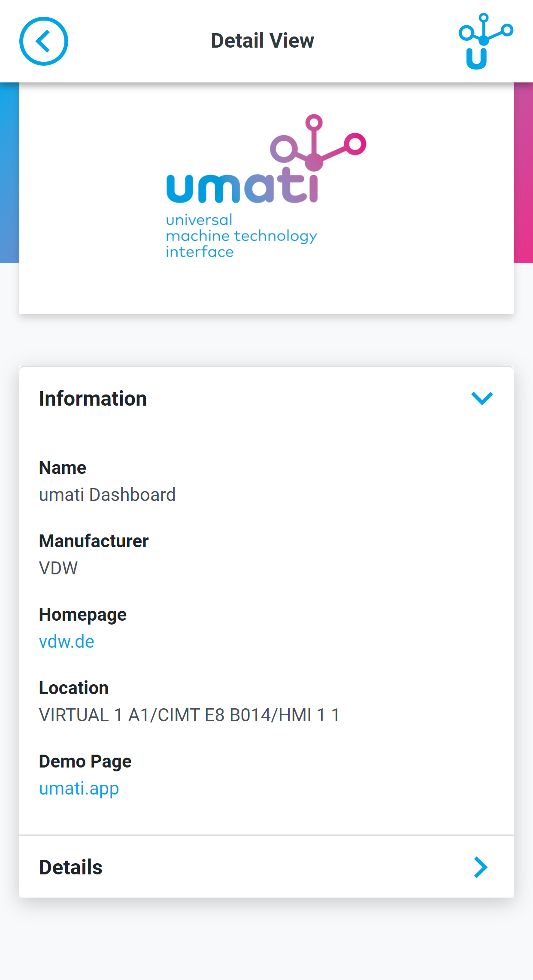Image resolution: width=533 pixels, height=980 pixels.
Task: Click the VDW manufacturer value
Action: [x=58, y=568]
